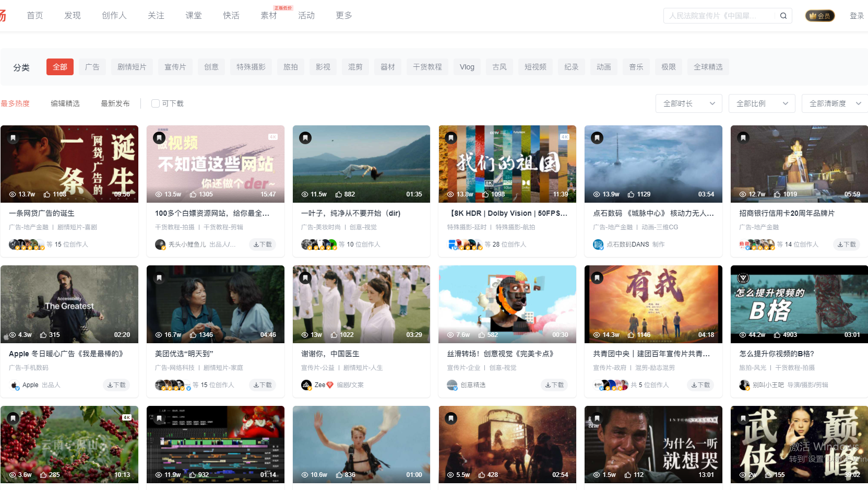
Task: Enable the 可下载 checkbox
Action: 155,103
